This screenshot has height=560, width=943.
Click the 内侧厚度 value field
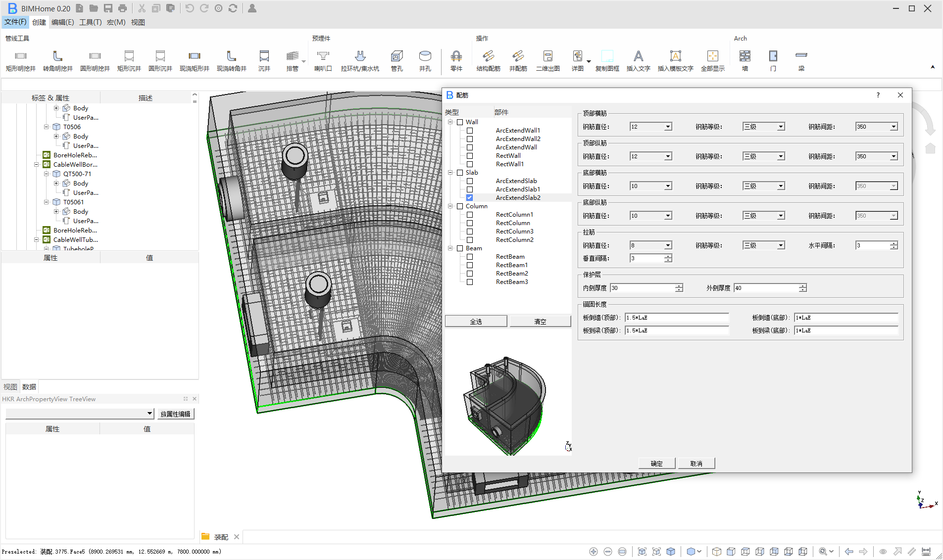643,288
